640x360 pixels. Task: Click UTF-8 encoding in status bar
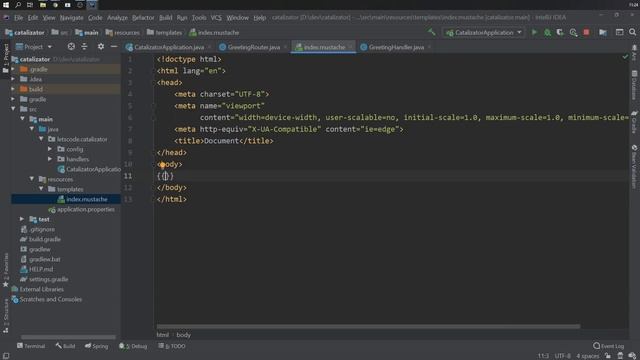562,356
